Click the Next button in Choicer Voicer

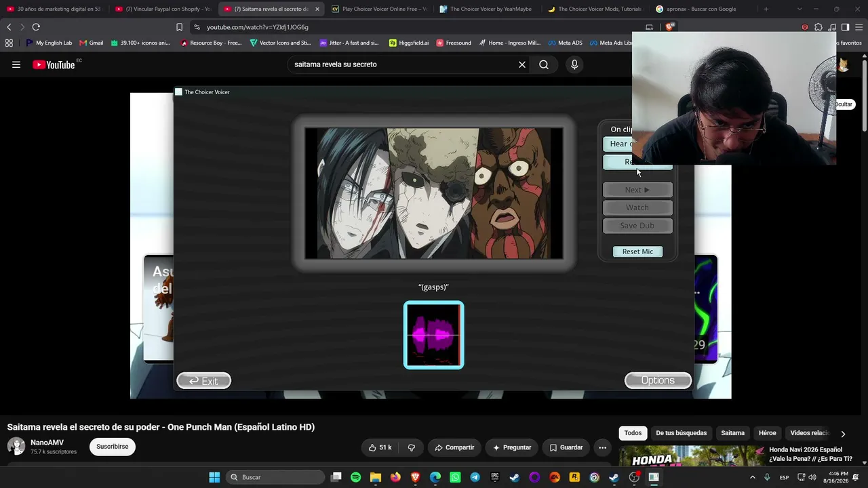coord(637,190)
